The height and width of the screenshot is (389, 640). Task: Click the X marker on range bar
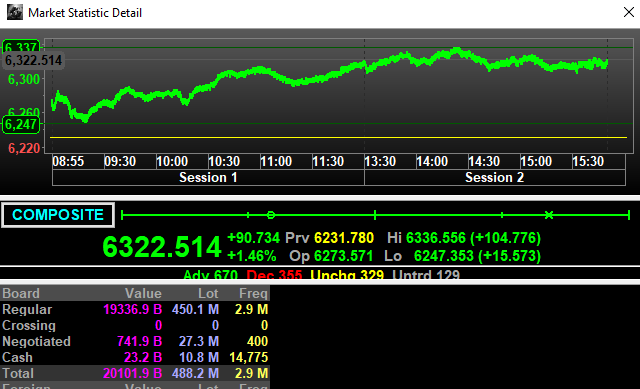[x=549, y=215]
